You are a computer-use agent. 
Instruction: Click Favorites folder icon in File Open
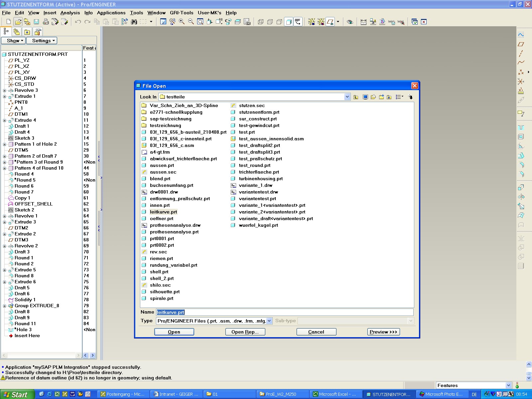tap(389, 97)
